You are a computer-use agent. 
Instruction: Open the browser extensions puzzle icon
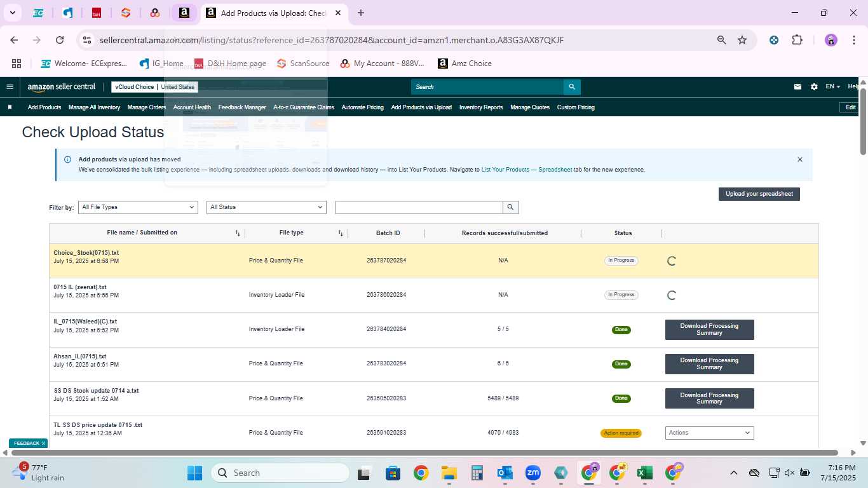[x=797, y=40]
